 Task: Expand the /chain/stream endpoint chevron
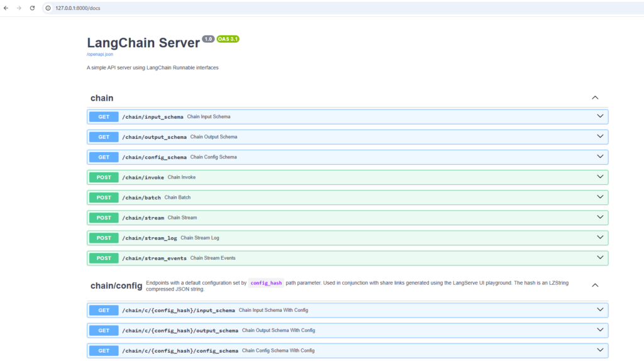(x=600, y=218)
